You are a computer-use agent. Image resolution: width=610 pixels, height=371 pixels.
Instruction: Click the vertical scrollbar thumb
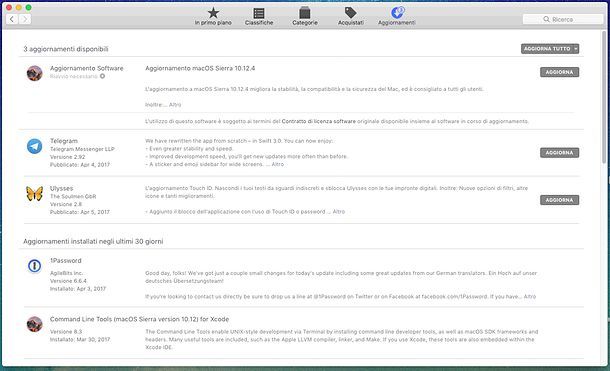point(604,97)
